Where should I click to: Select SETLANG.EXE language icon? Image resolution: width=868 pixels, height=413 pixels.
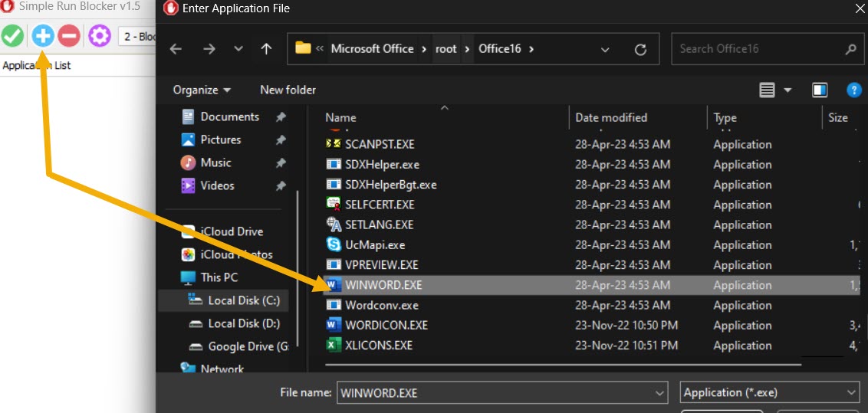pyautogui.click(x=334, y=225)
